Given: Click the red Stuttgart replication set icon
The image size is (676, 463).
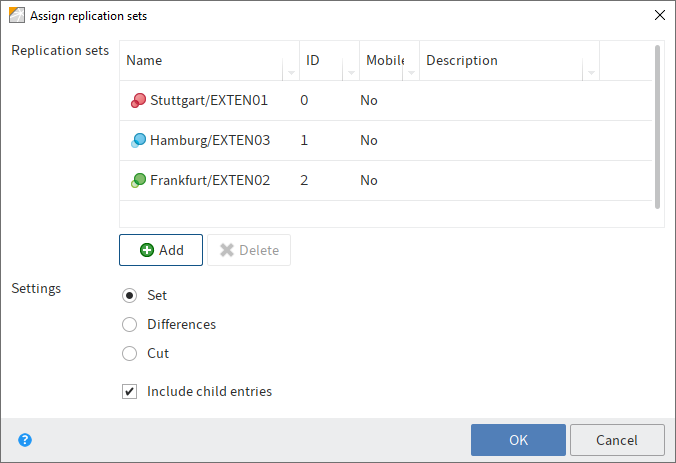Looking at the screenshot, I should point(138,100).
